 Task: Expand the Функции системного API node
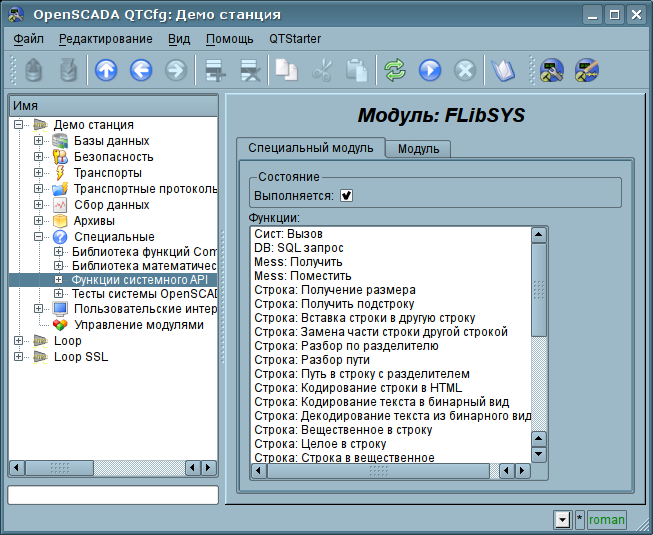click(x=58, y=279)
